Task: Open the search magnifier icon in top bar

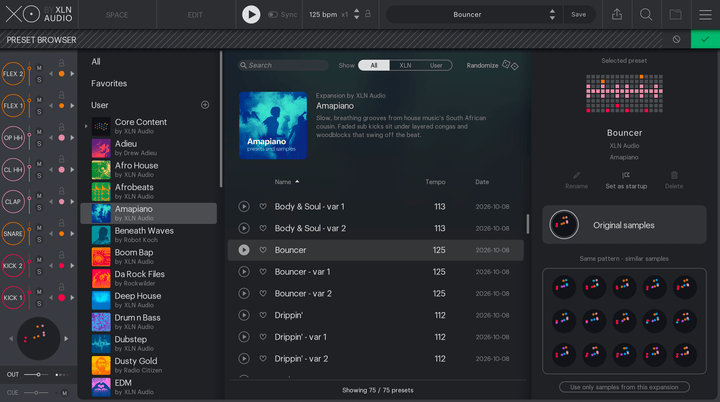Action: click(646, 15)
